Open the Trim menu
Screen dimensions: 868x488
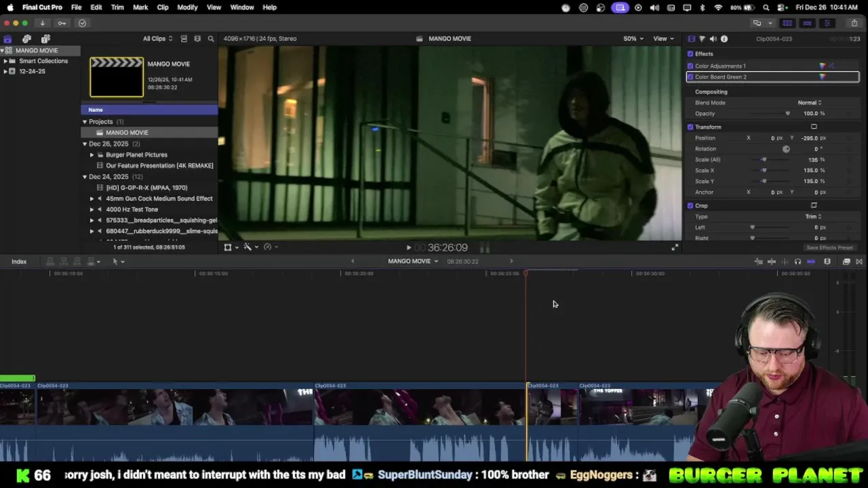pos(117,7)
